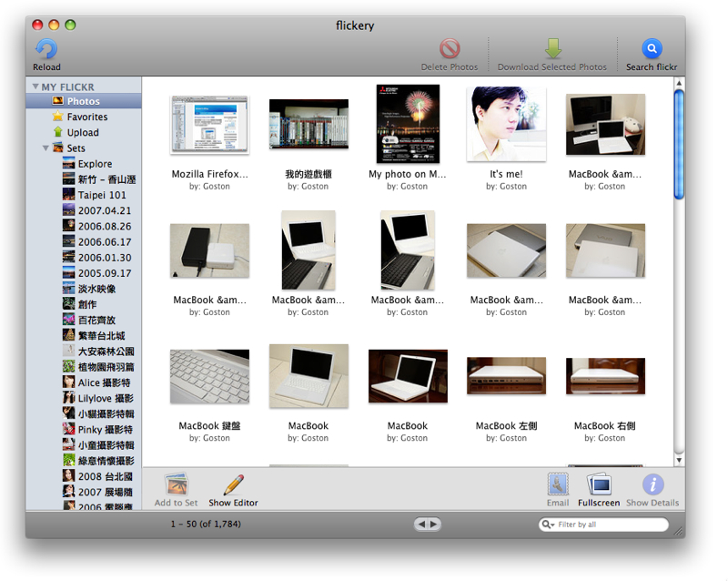Select Upload in the sidebar
The width and height of the screenshot is (728, 581).
84,132
